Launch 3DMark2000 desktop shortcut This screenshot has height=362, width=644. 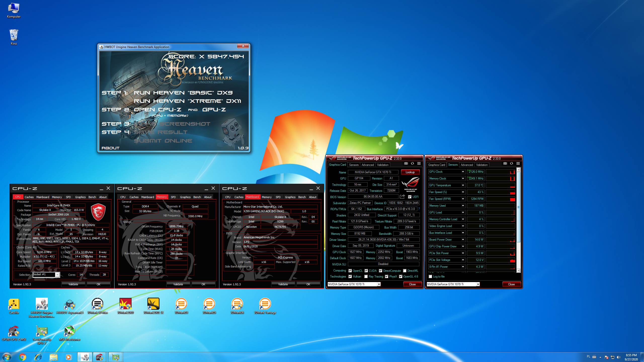(x=126, y=306)
